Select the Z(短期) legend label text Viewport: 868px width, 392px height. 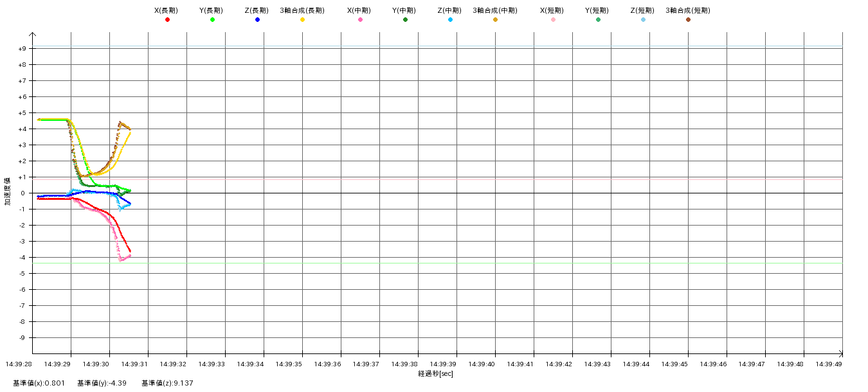(642, 10)
